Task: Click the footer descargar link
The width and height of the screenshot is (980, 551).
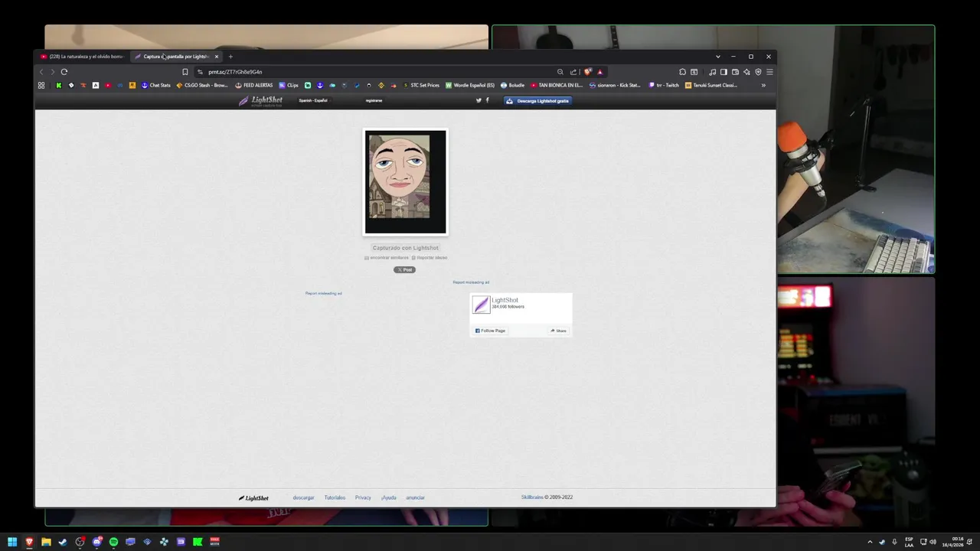Action: click(x=303, y=497)
